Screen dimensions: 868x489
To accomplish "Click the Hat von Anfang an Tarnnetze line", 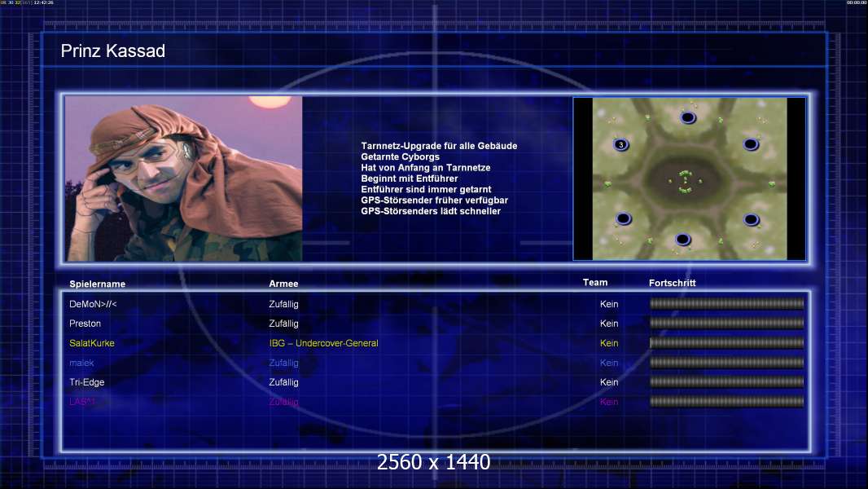I will (426, 167).
